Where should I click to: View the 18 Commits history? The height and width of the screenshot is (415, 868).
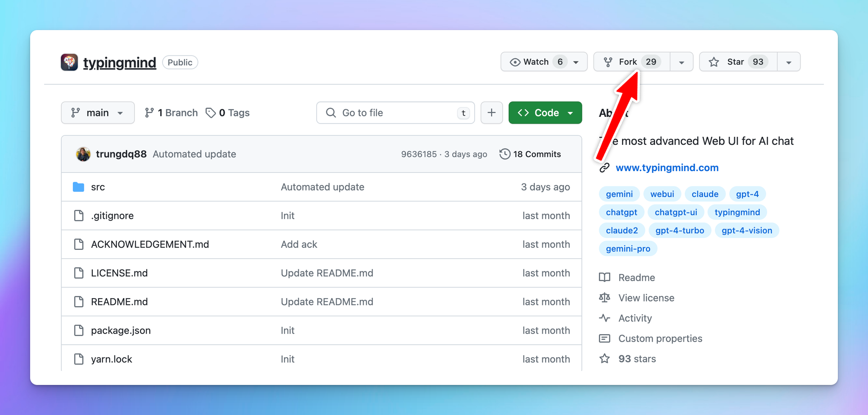530,154
